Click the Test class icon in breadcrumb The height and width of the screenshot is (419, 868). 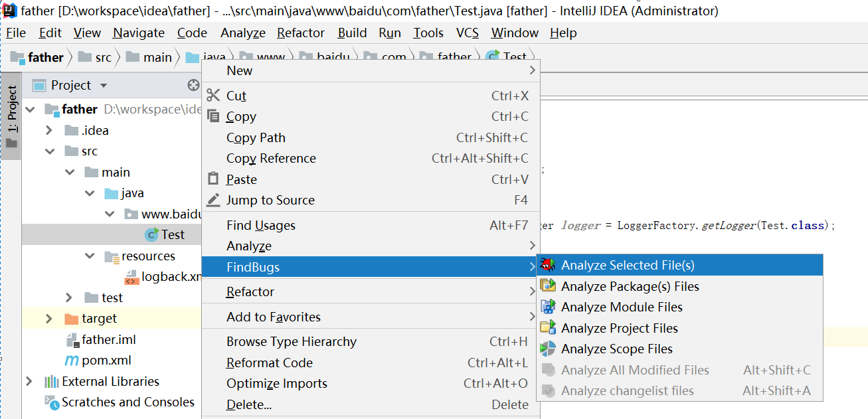point(493,57)
